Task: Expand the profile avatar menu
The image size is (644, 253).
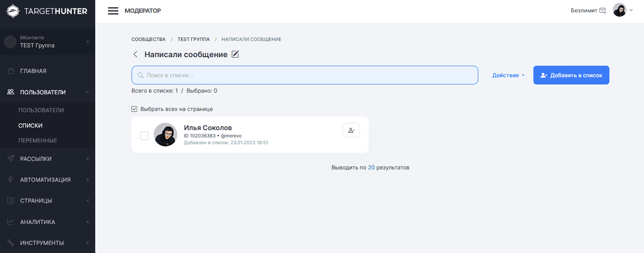Action: click(x=623, y=10)
